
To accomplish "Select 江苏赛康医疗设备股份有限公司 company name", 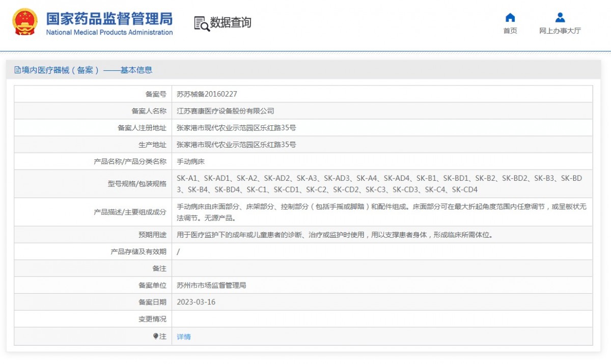I will pyautogui.click(x=226, y=111).
